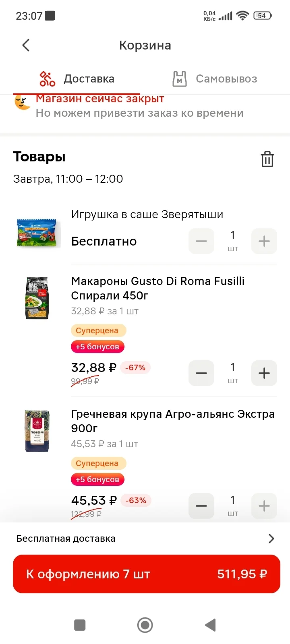Select the Доставка bicycle icon
The width and height of the screenshot is (290, 644).
(x=47, y=79)
